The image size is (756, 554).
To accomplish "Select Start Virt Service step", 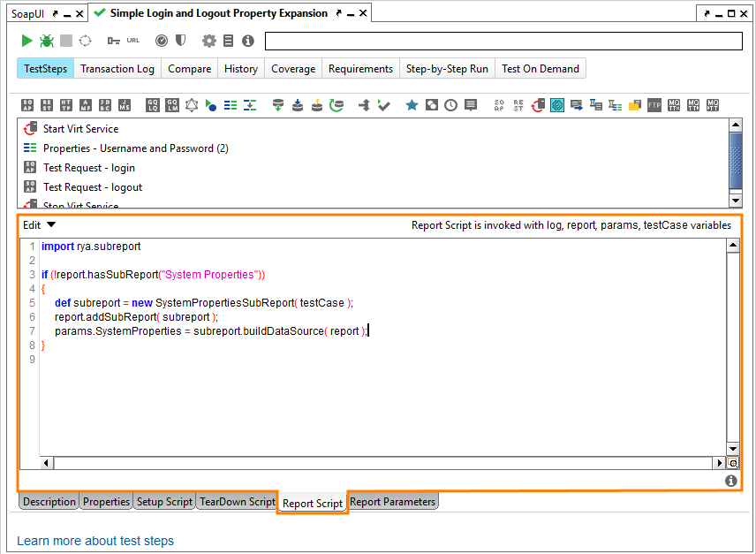I will (x=80, y=129).
